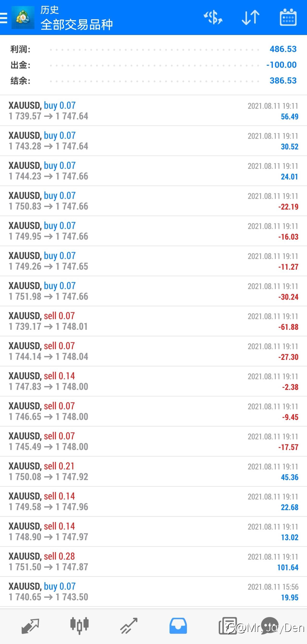The height and width of the screenshot is (644, 307).
Task: Open the Trade tab icon
Action: 129,626
